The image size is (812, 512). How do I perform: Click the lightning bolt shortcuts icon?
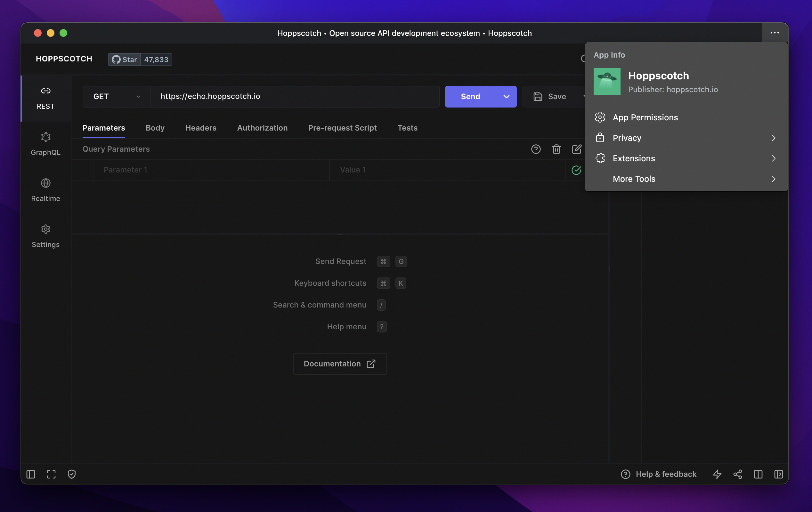pos(717,474)
